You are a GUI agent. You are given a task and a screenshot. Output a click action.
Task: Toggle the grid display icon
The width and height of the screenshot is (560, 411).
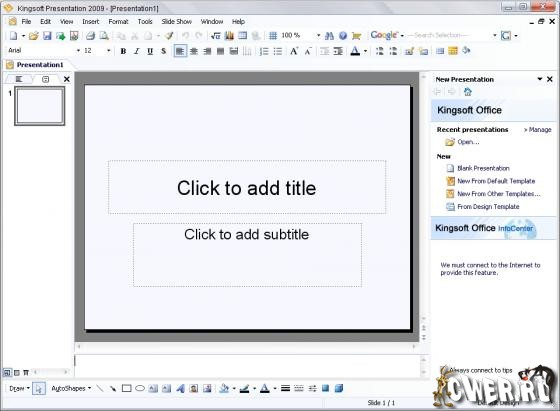click(273, 36)
